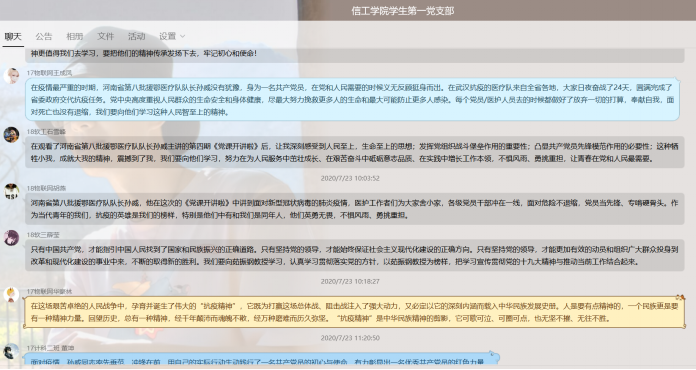The height and width of the screenshot is (370, 696).
Task: Open avatar of sender 18软工石雪峰
Action: point(11,134)
